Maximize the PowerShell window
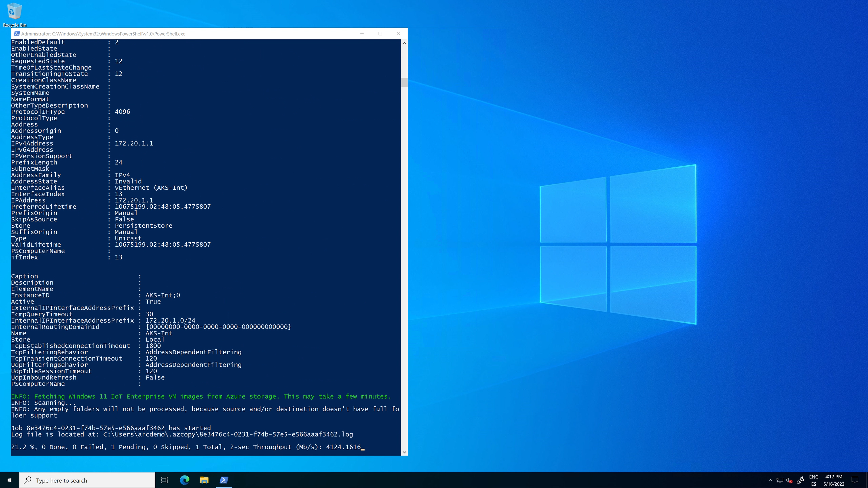This screenshot has height=488, width=868. (380, 34)
